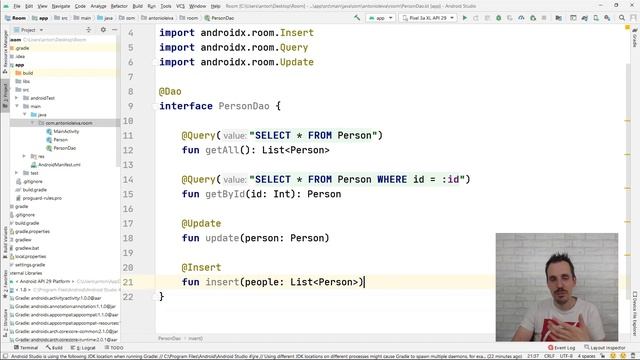Open the Search Everywhere magnifier

point(622,18)
